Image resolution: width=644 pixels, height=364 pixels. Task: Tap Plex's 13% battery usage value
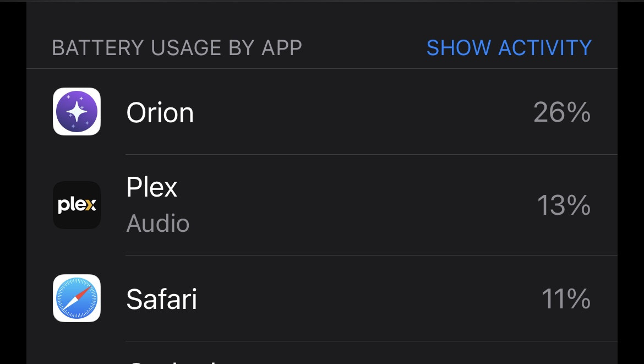click(563, 205)
